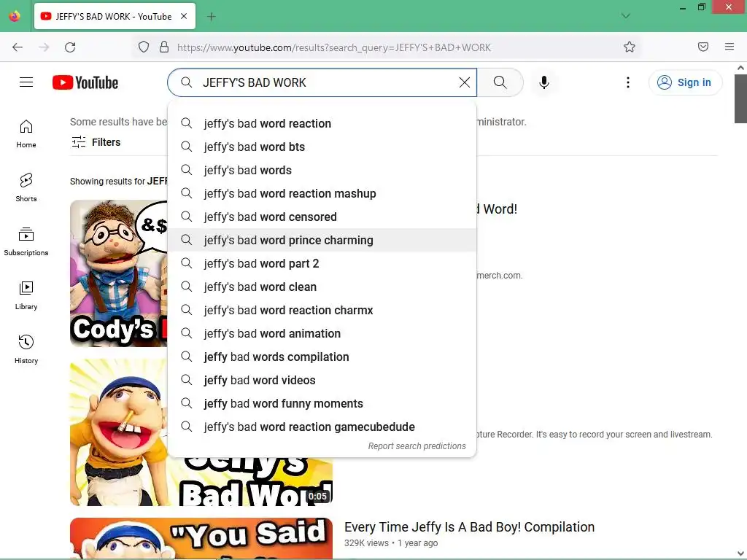Screen dimensions: 747x560
Task: Bookmark this page with the star
Action: pyautogui.click(x=630, y=47)
